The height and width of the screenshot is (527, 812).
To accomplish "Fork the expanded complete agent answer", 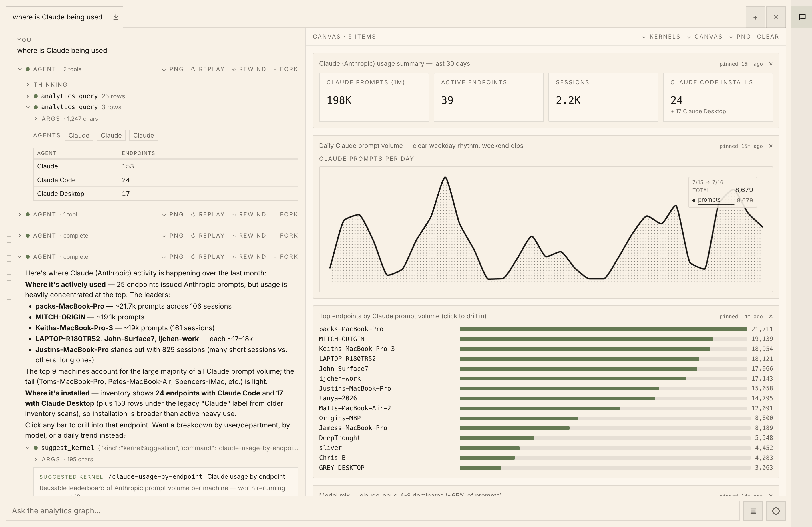I will click(286, 257).
